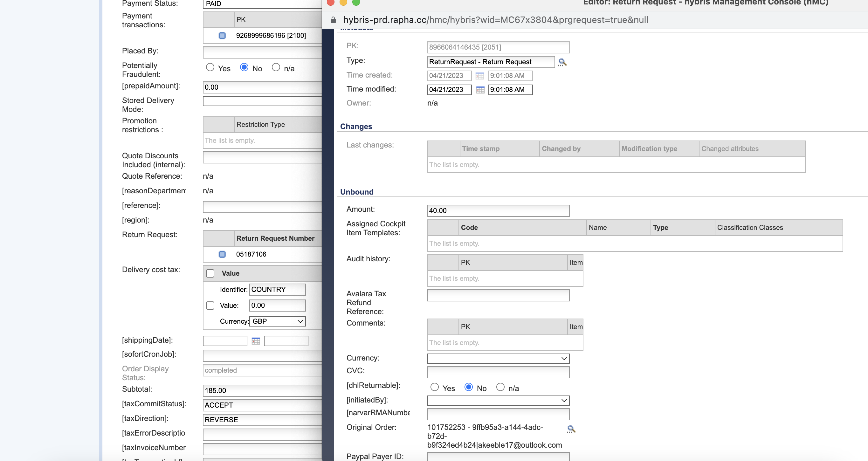Expand the Unbound Currency dropdown

[498, 359]
